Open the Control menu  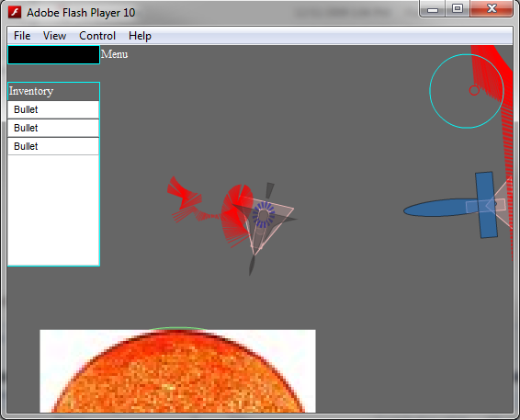[97, 36]
